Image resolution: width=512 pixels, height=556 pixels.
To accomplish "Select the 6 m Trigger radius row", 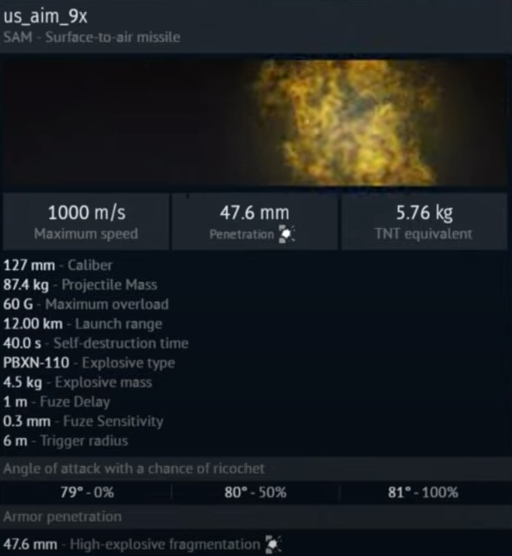I will [x=66, y=441].
